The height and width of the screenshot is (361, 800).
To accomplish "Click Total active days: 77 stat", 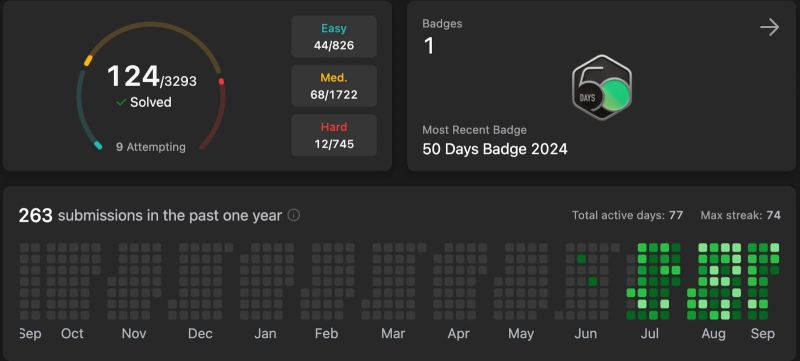I will pos(627,215).
